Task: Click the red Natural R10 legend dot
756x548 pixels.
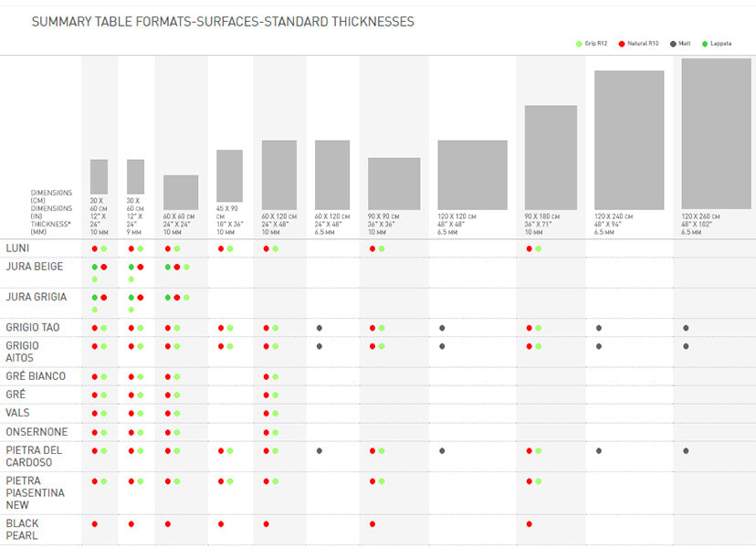Action: coord(622,43)
